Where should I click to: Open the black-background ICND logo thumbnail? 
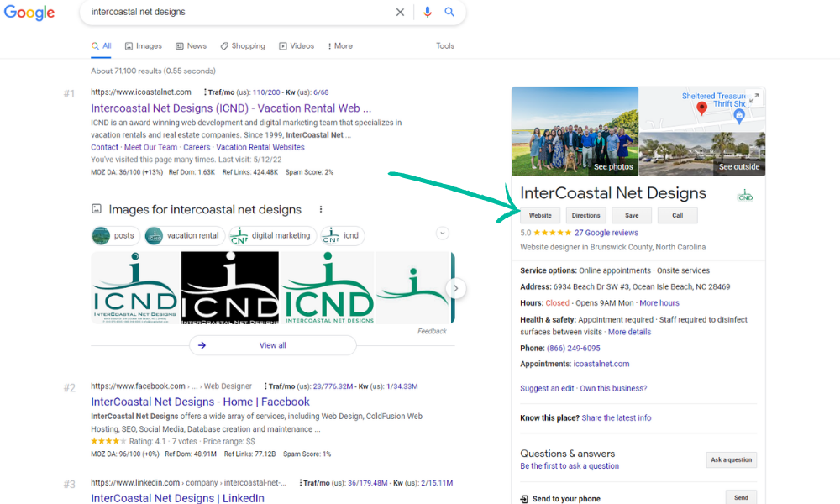[x=230, y=287]
